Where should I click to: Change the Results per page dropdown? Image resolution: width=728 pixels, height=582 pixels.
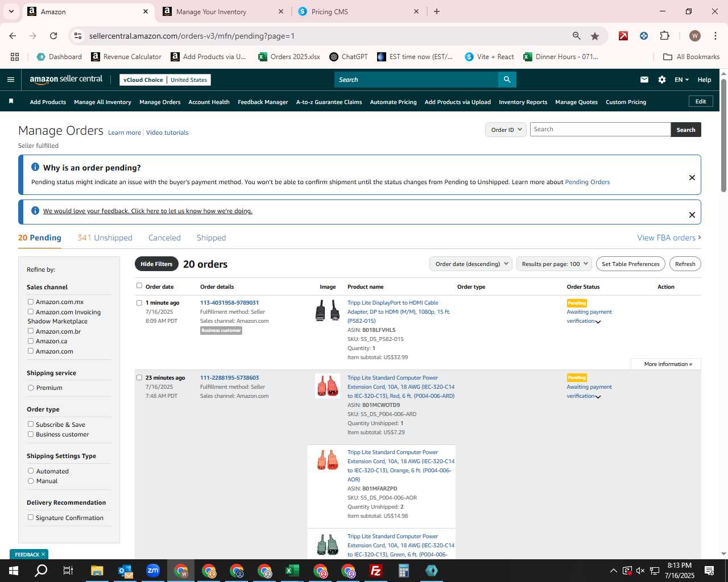tap(554, 264)
